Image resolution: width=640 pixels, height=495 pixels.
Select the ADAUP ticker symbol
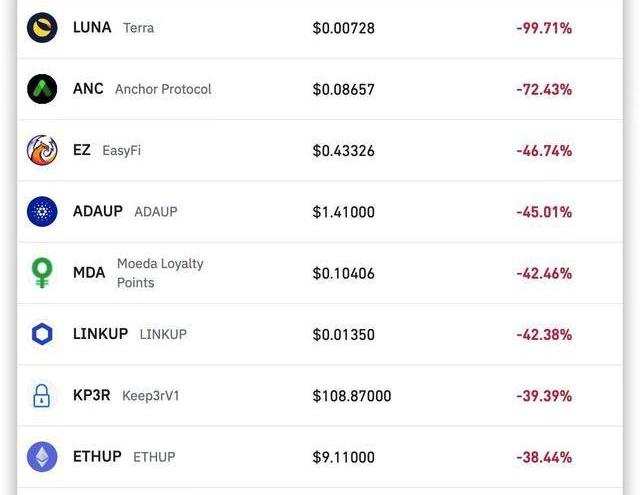point(98,211)
